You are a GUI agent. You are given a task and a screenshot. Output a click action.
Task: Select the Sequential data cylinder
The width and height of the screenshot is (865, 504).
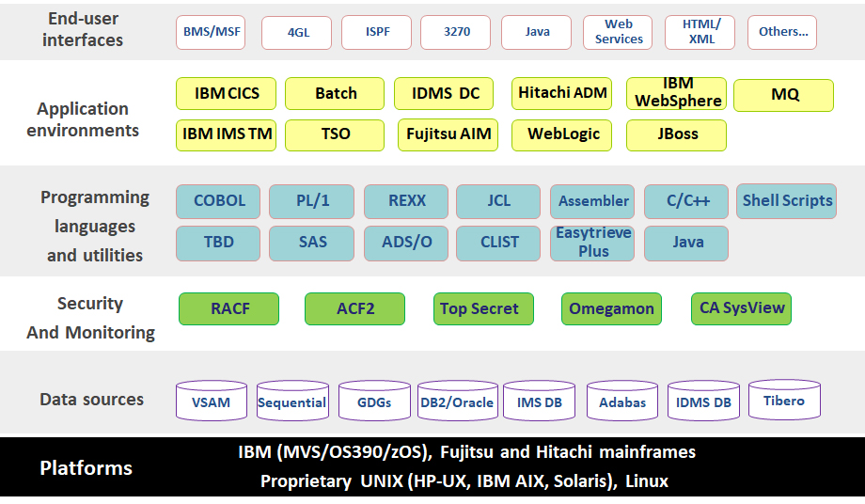[293, 401]
